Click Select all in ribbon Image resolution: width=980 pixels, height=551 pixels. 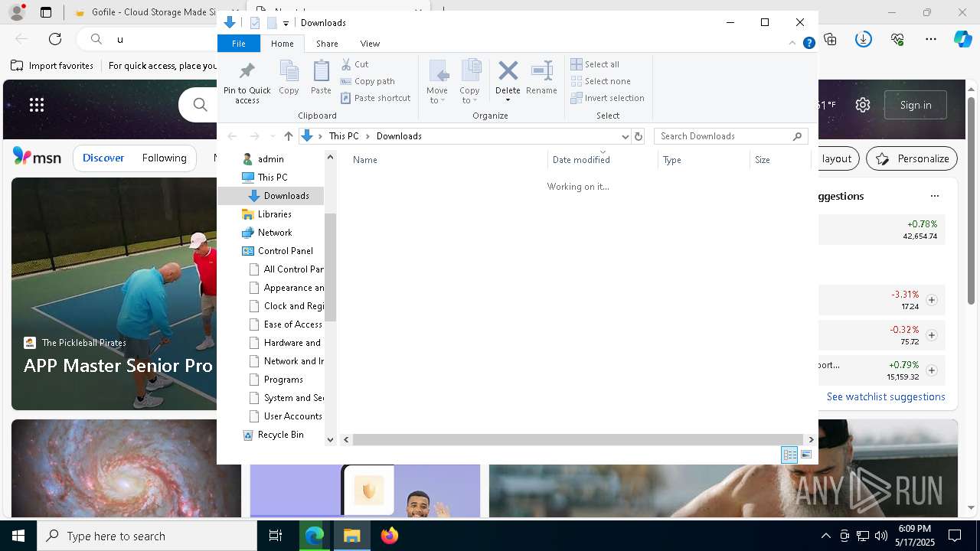[595, 64]
